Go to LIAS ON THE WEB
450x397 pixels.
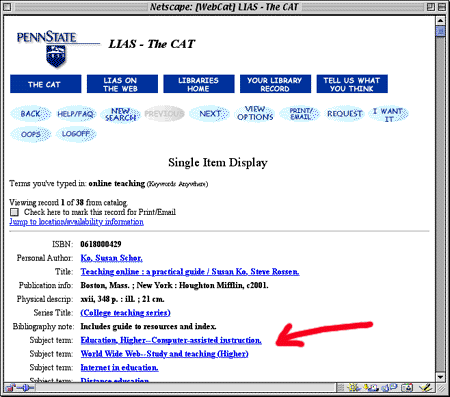tap(122, 84)
